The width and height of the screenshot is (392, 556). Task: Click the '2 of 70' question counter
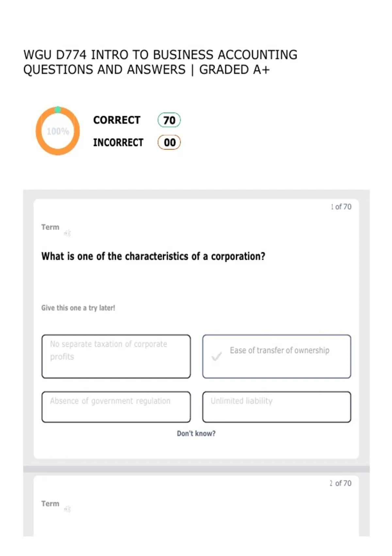click(x=341, y=483)
